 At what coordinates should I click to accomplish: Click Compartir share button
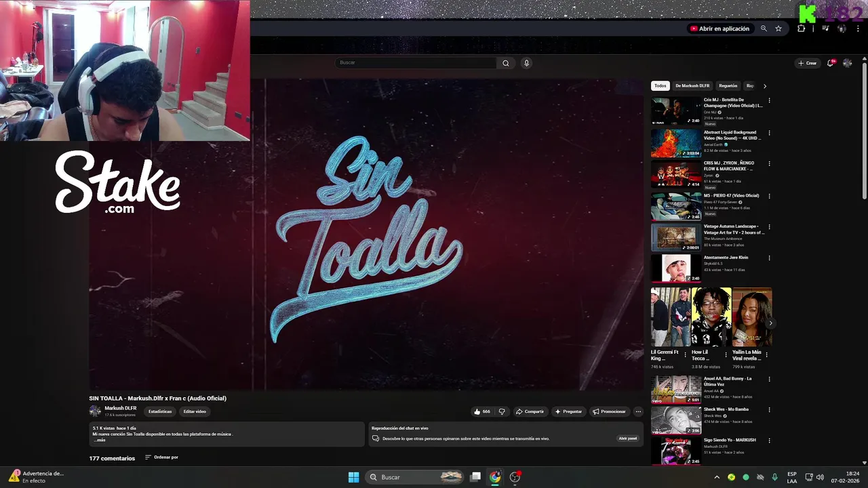530,411
